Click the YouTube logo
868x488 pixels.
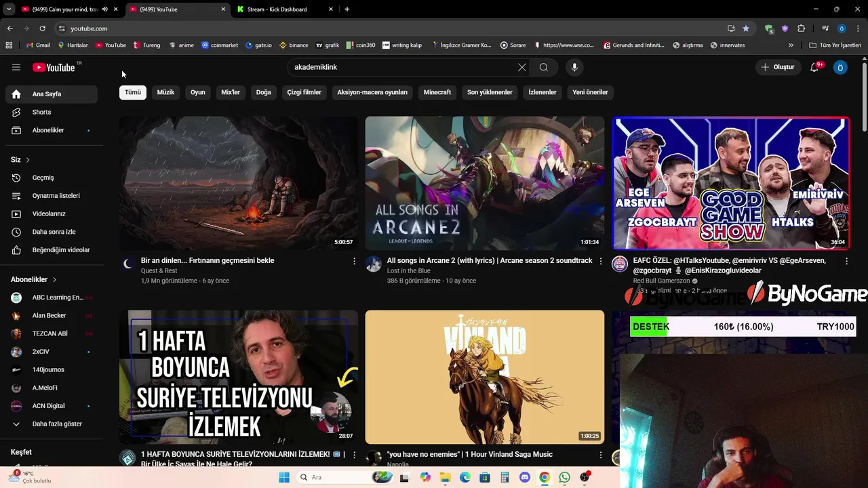54,67
